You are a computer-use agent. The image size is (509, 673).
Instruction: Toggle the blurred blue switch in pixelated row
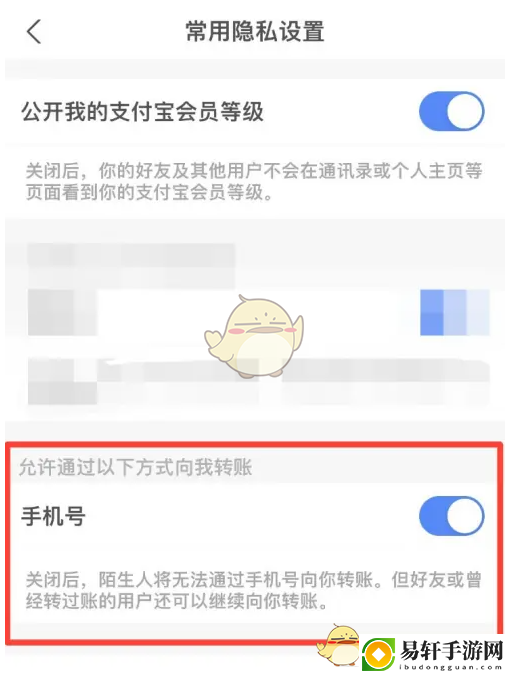click(454, 312)
